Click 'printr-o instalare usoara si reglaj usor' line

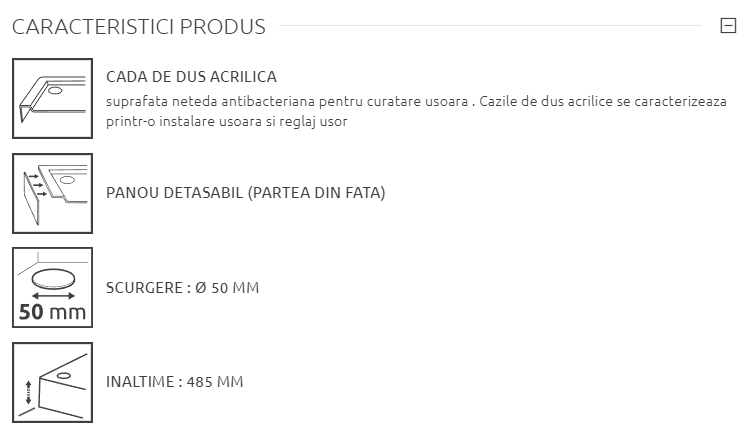click(x=226, y=122)
